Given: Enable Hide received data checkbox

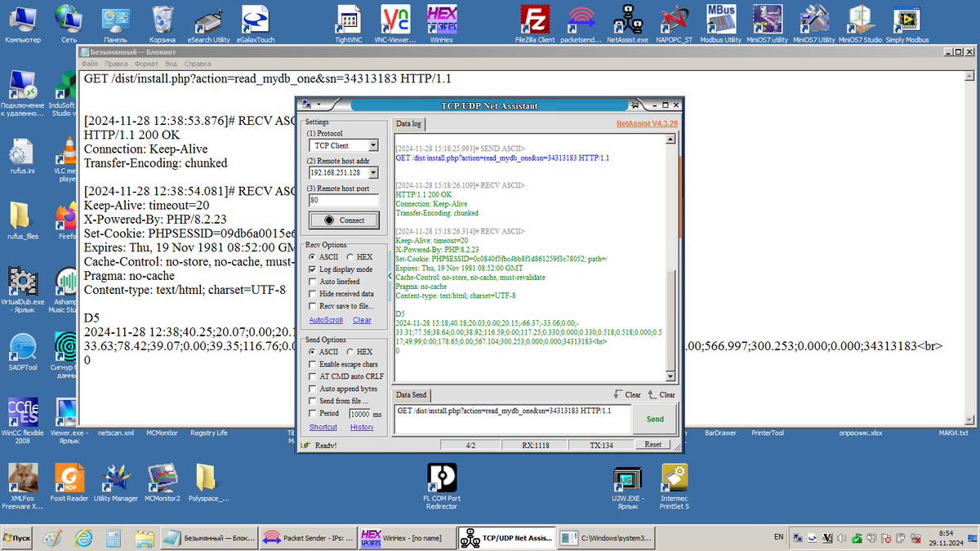Looking at the screenshot, I should pos(314,294).
